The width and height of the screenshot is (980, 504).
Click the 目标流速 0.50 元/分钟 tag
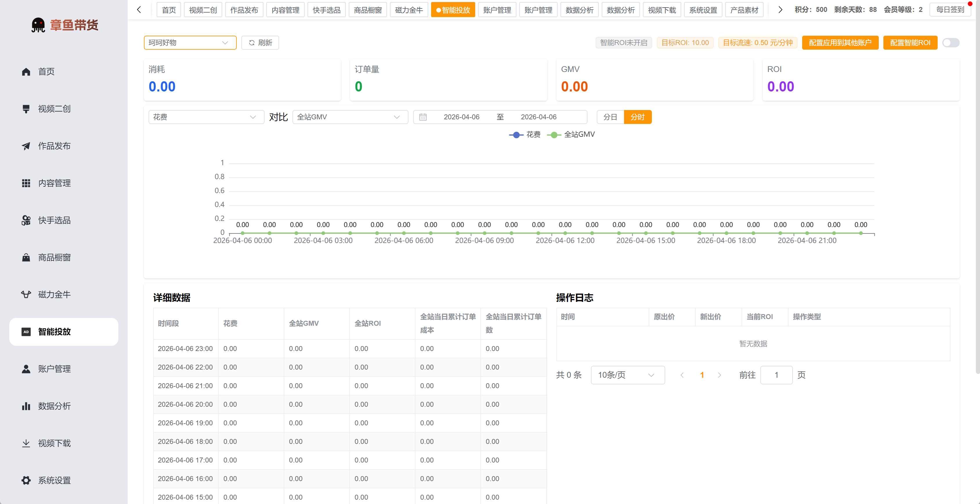click(x=757, y=43)
